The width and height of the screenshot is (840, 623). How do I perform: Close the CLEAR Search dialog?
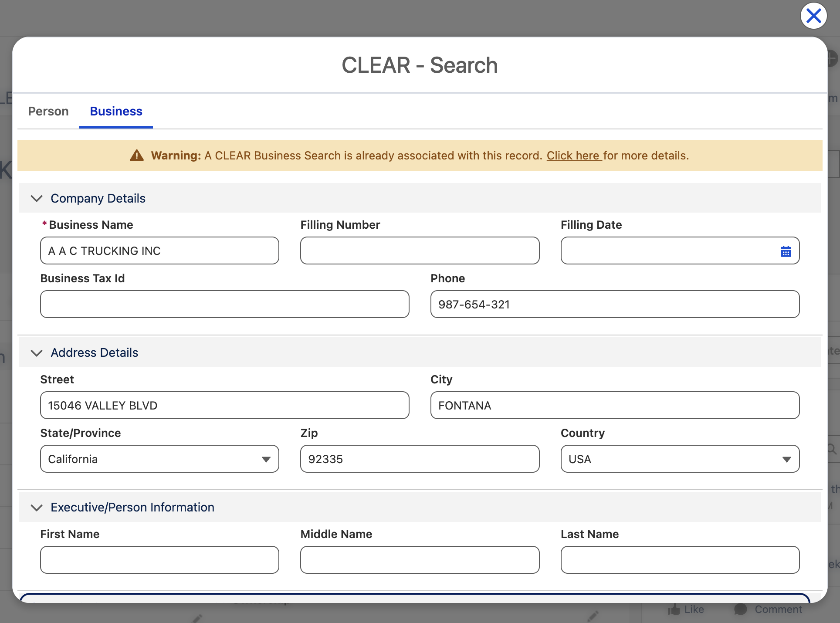click(813, 16)
